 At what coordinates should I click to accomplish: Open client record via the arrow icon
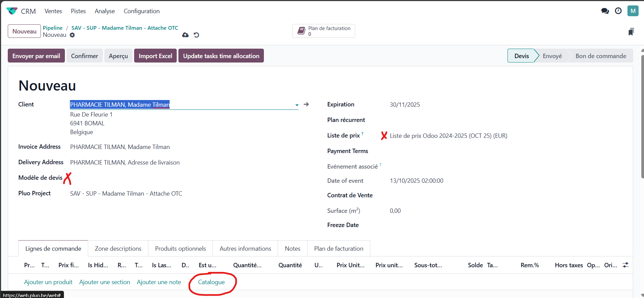306,104
